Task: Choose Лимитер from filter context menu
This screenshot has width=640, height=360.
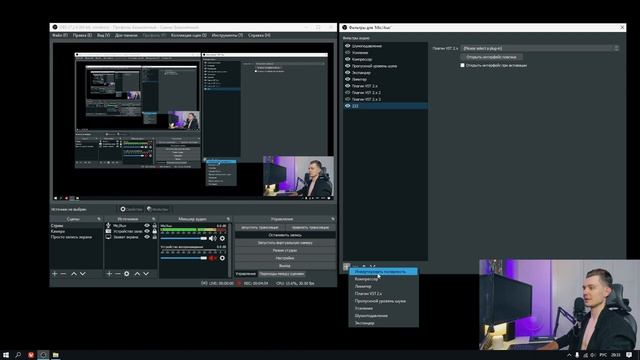Action: [x=383, y=286]
